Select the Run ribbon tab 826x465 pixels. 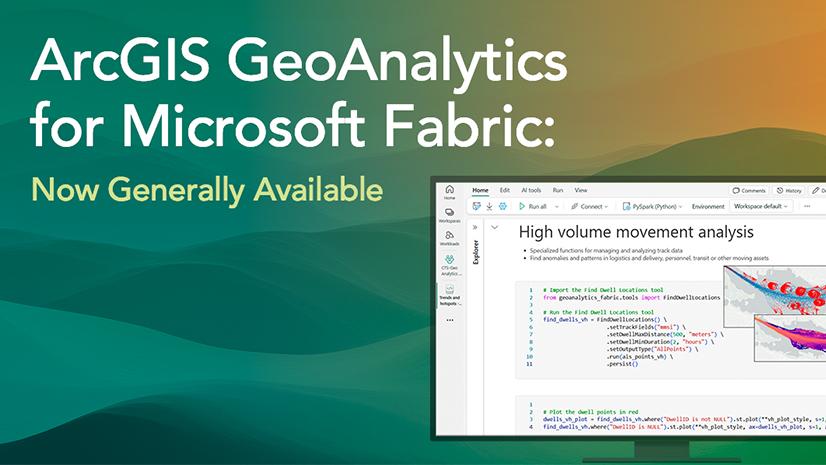558,190
